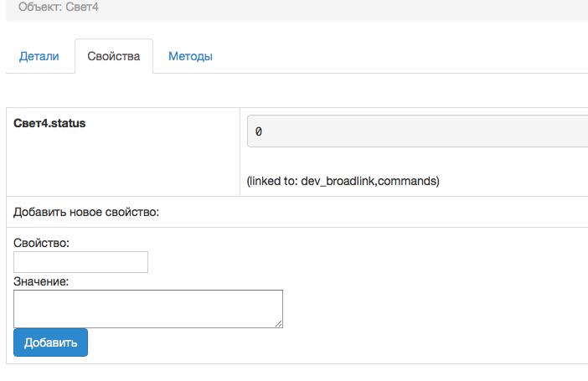
Task: Focus the Свет4.status value field
Action: tap(419, 131)
